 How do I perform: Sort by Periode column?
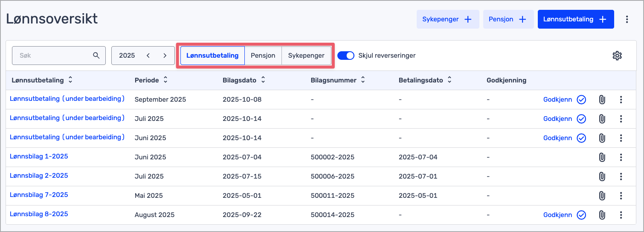165,80
